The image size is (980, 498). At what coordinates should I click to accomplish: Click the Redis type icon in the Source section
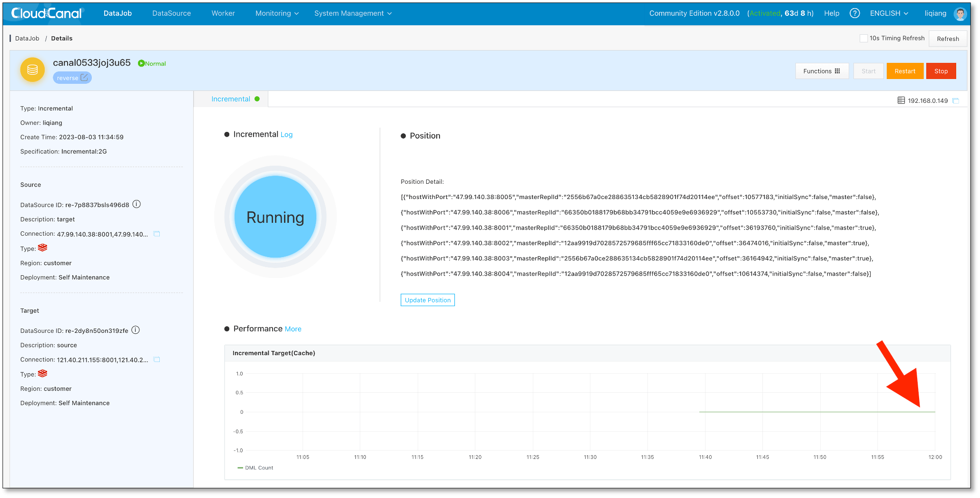coord(42,248)
